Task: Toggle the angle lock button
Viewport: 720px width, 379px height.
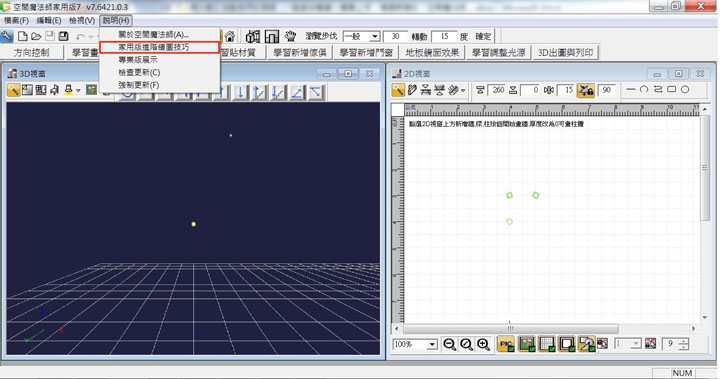Action: (x=586, y=90)
